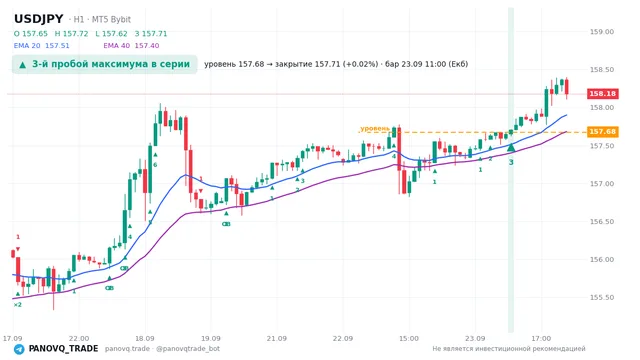Screen dimensions: 640x360
Task: Click the 19.09 date label on the time axis
Action: pos(211,338)
